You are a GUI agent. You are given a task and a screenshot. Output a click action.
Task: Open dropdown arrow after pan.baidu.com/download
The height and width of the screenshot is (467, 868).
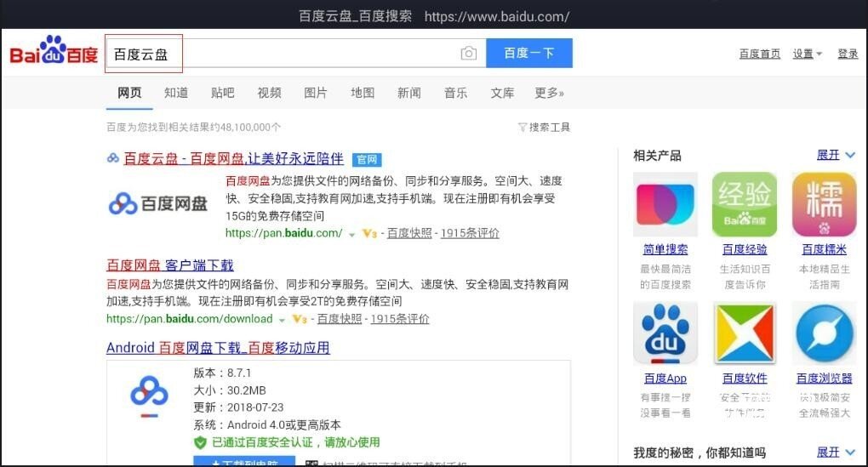[282, 321]
